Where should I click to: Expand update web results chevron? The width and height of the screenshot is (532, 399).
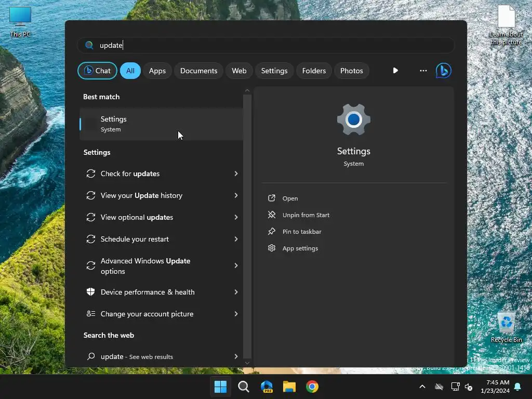(236, 356)
